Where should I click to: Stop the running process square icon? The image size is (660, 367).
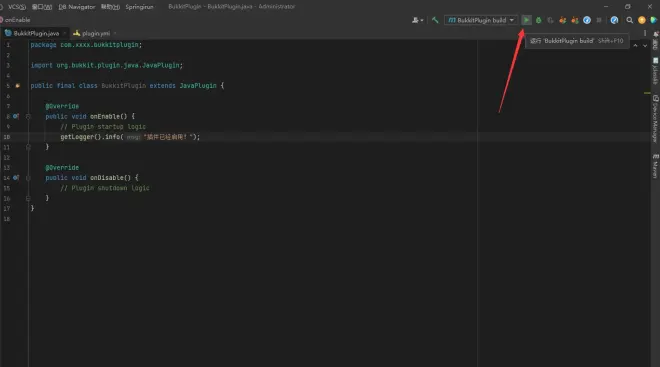coord(599,20)
